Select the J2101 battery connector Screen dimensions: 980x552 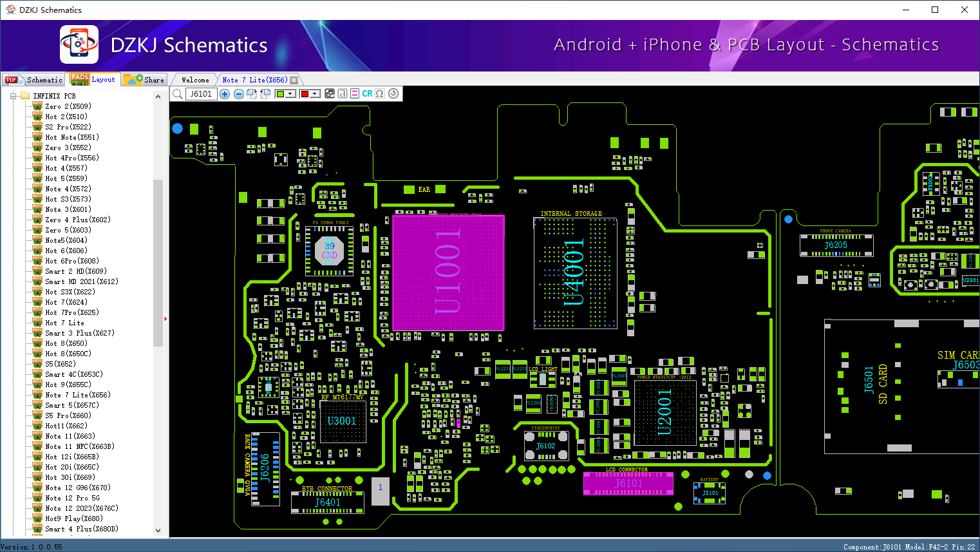[x=710, y=493]
